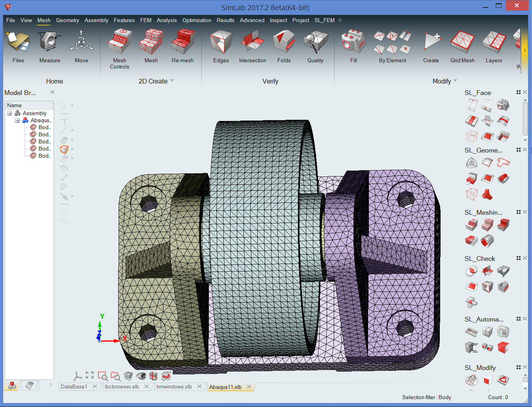
Task: Toggle the Body selection filter cube
Action: [x=64, y=149]
